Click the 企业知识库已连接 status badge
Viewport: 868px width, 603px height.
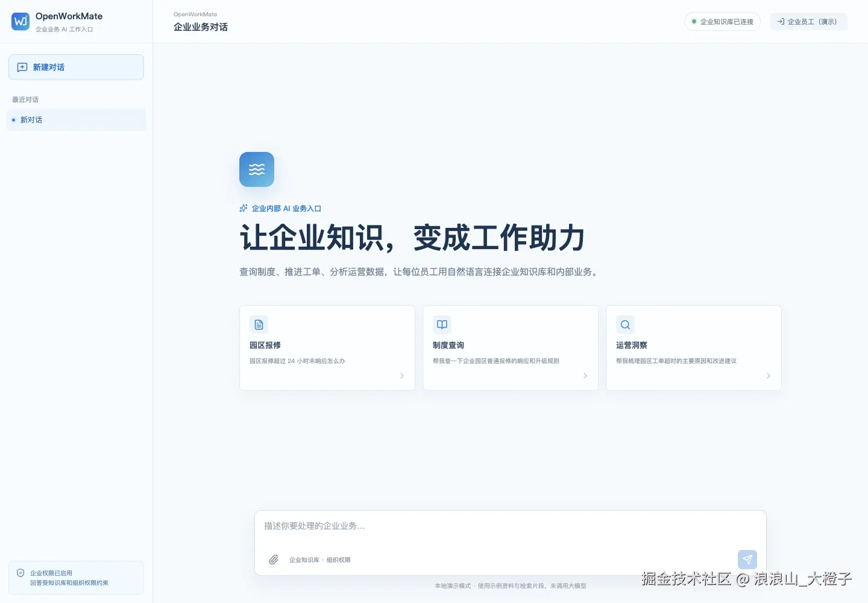tap(723, 22)
